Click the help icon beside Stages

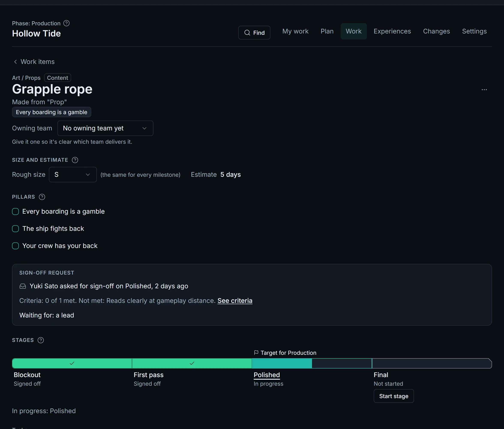tap(41, 340)
